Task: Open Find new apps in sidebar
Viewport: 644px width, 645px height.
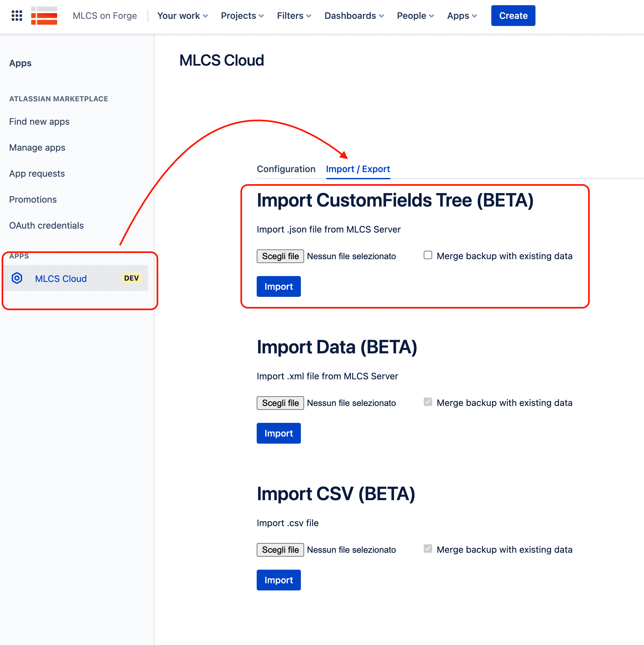Action: (x=39, y=121)
